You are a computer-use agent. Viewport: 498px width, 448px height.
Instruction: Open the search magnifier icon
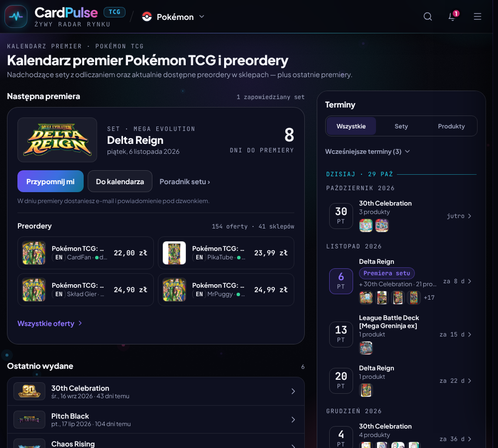(428, 16)
